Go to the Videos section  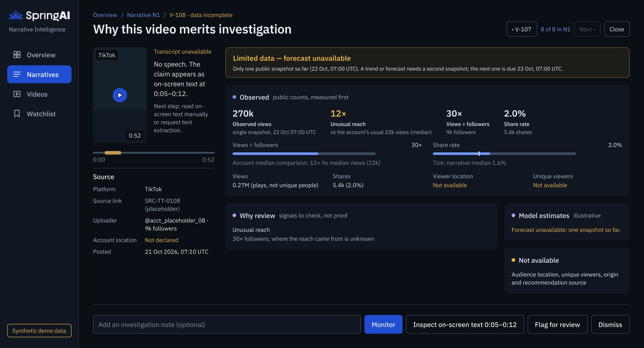[x=39, y=94]
